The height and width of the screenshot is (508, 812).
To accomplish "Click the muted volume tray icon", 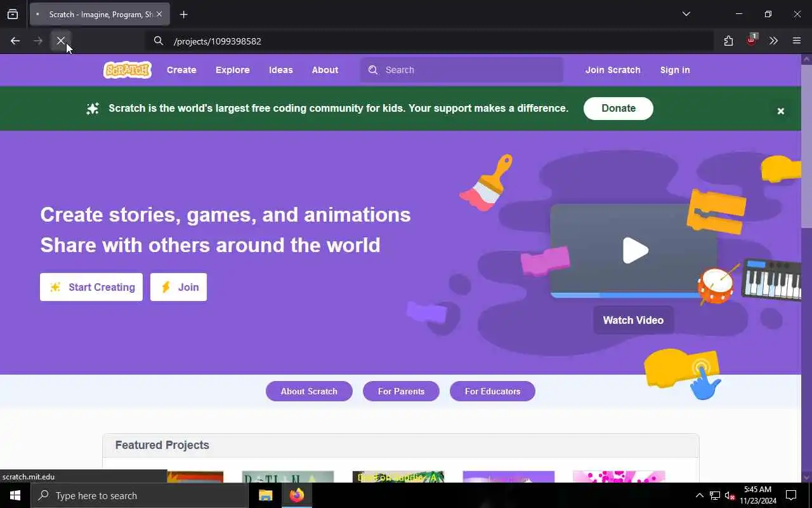I will click(x=730, y=495).
